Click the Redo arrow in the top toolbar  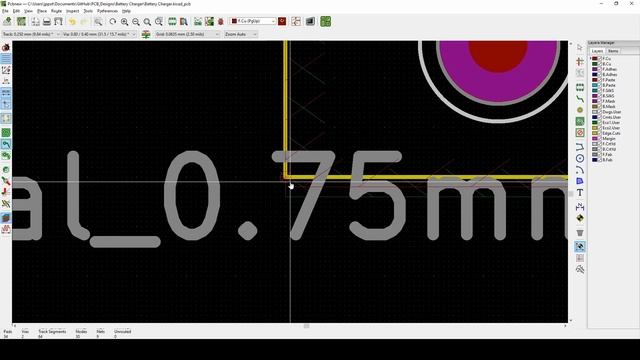[84, 22]
